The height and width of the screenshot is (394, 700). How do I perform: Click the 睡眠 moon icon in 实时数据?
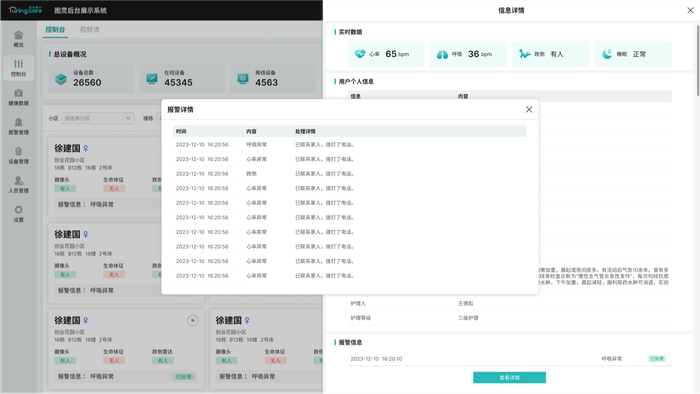tap(607, 54)
